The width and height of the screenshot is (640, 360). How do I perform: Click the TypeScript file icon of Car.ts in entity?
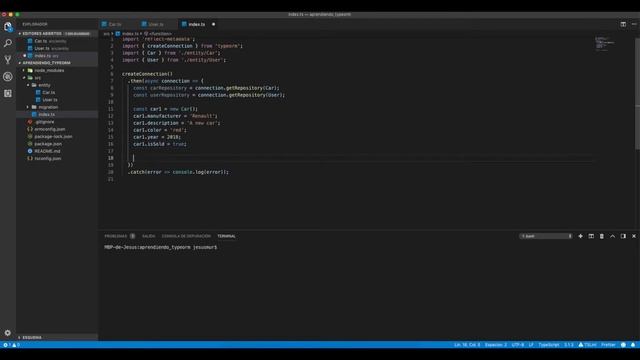pyautogui.click(x=38, y=92)
